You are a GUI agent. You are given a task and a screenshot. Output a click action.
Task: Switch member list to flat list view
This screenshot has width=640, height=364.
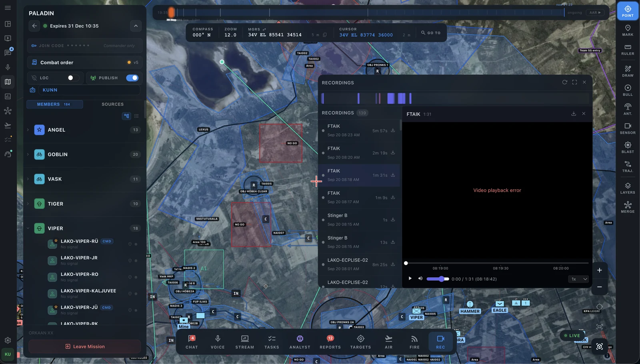click(x=136, y=116)
